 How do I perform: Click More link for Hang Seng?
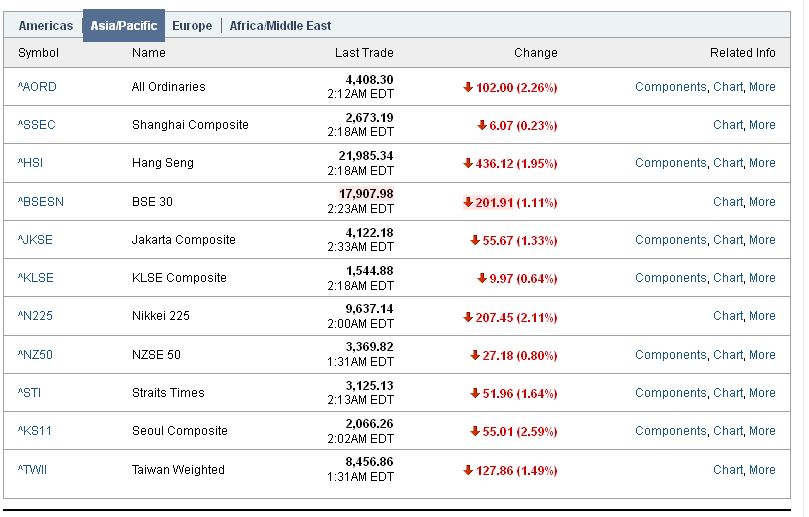tap(762, 163)
